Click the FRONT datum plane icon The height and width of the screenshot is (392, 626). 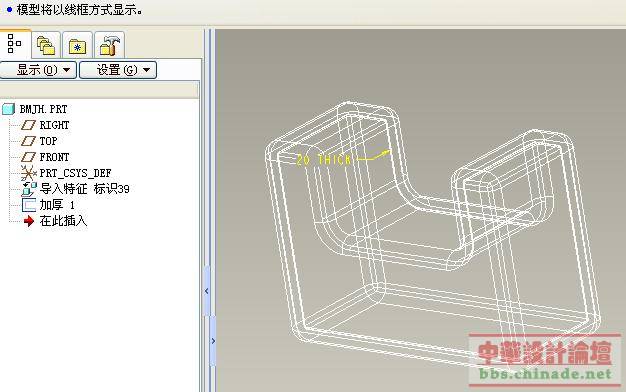tap(28, 157)
